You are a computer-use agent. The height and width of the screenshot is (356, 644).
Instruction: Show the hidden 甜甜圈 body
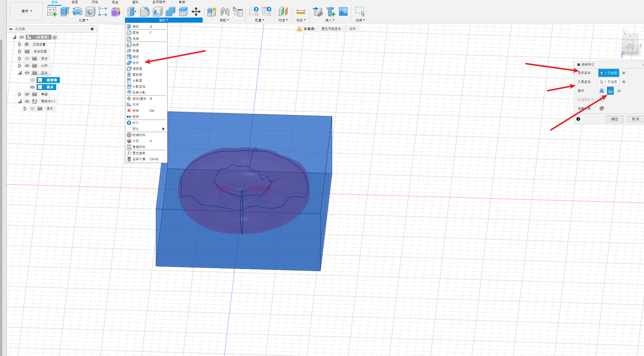coord(32,80)
